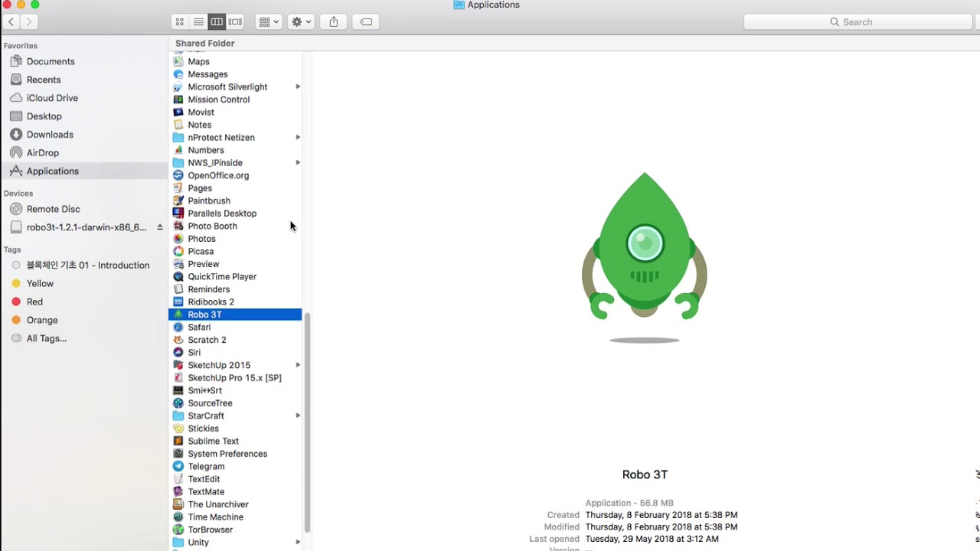
Task: Click the Robo 3T preview image
Action: pos(645,257)
